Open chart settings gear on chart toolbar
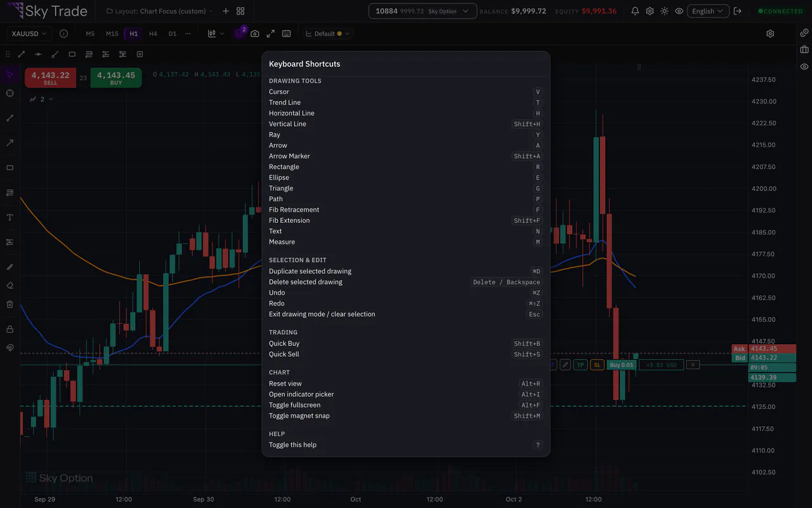Viewport: 812px width, 508px height. tap(770, 34)
